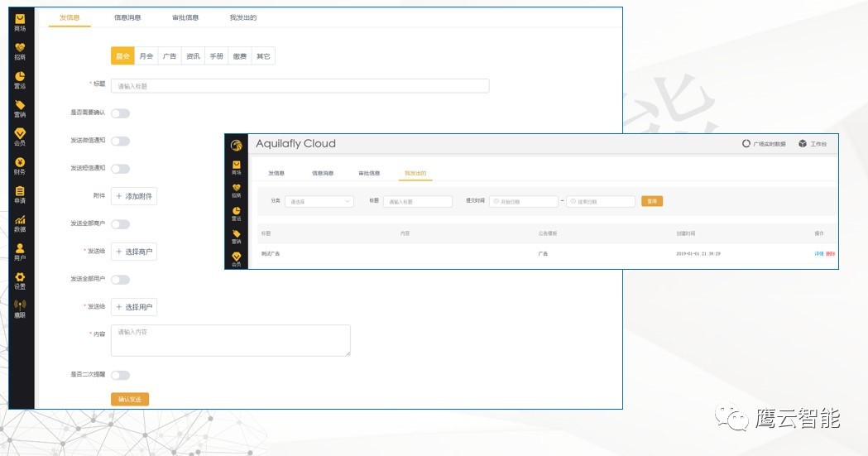
Task: Open the 工作台 workbench cube icon
Action: tap(803, 144)
